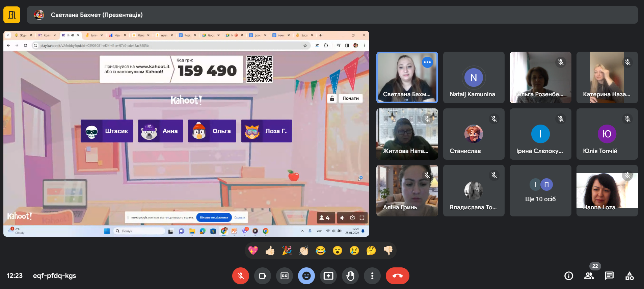Viewport: 644px width, 289px height.
Task: Open the emoji reactions button
Action: point(306,276)
